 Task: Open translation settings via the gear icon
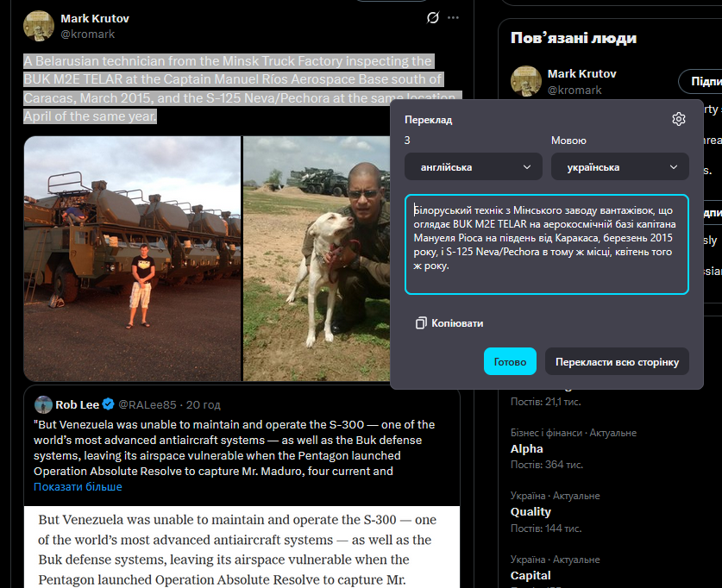(x=678, y=119)
